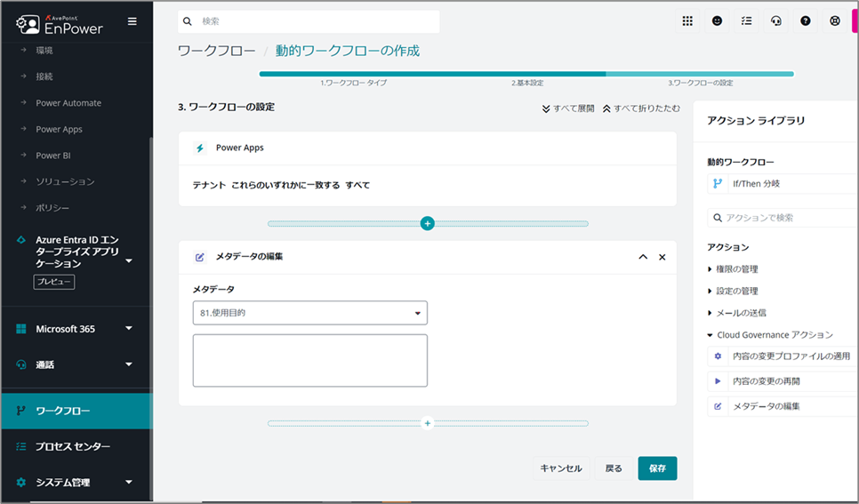Click the 保存 button
This screenshot has height=504, width=859.
pyautogui.click(x=657, y=468)
